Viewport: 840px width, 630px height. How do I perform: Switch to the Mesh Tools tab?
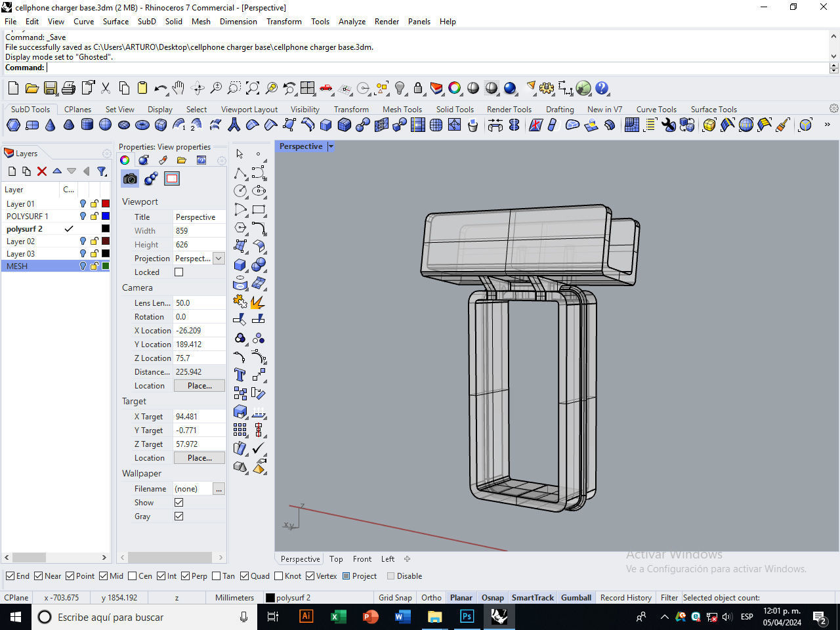(402, 110)
